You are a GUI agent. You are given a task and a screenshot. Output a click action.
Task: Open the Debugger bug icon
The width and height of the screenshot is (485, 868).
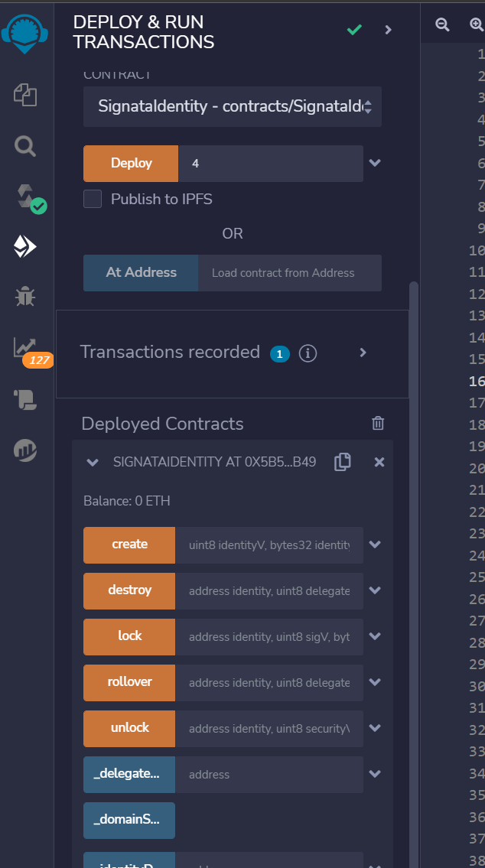tap(25, 297)
